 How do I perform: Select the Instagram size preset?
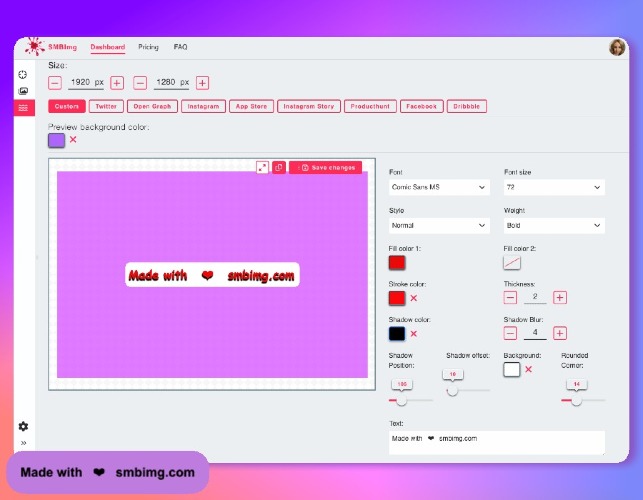pos(203,106)
